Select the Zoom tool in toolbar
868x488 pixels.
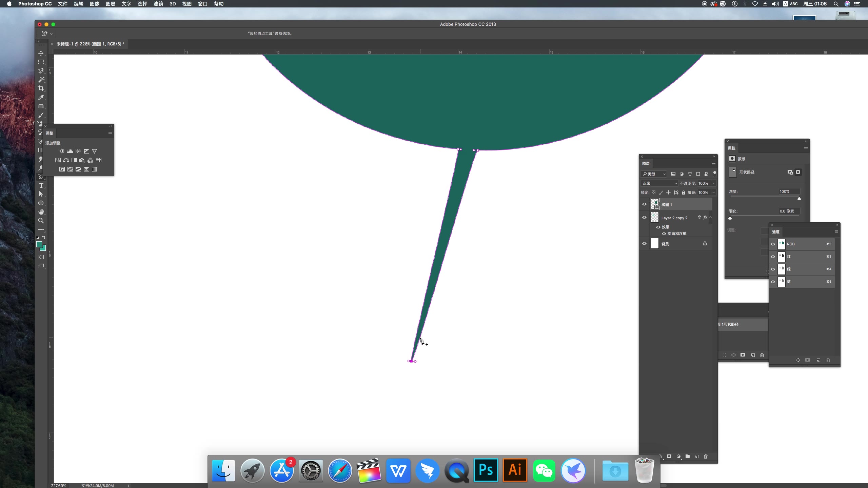click(x=41, y=221)
